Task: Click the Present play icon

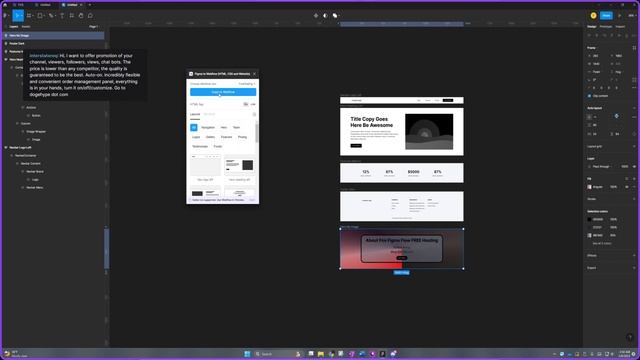Action: (620, 16)
